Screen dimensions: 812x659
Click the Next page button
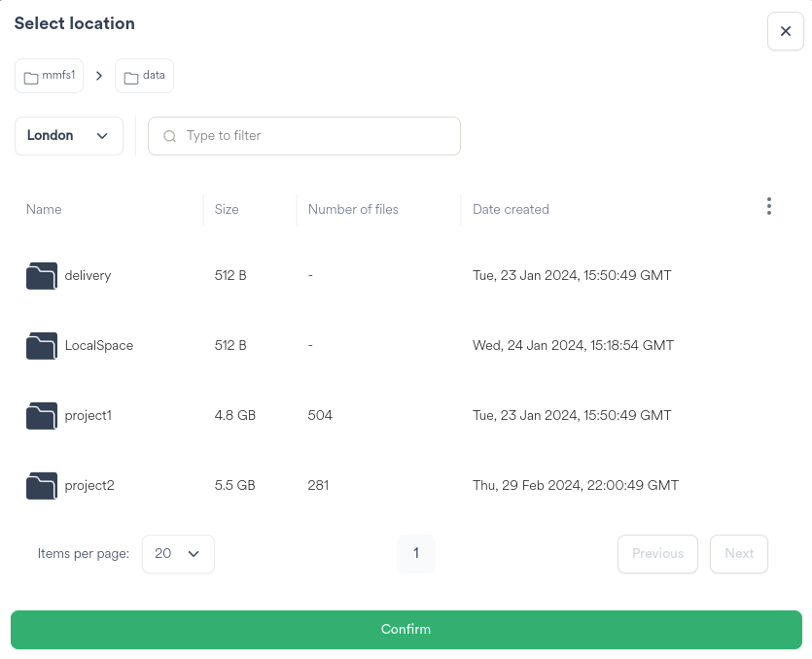coord(738,554)
